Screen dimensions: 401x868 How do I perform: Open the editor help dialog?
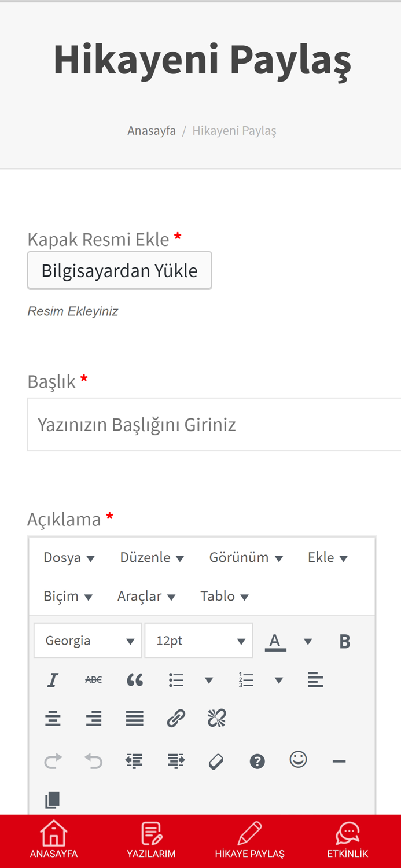[x=257, y=760]
